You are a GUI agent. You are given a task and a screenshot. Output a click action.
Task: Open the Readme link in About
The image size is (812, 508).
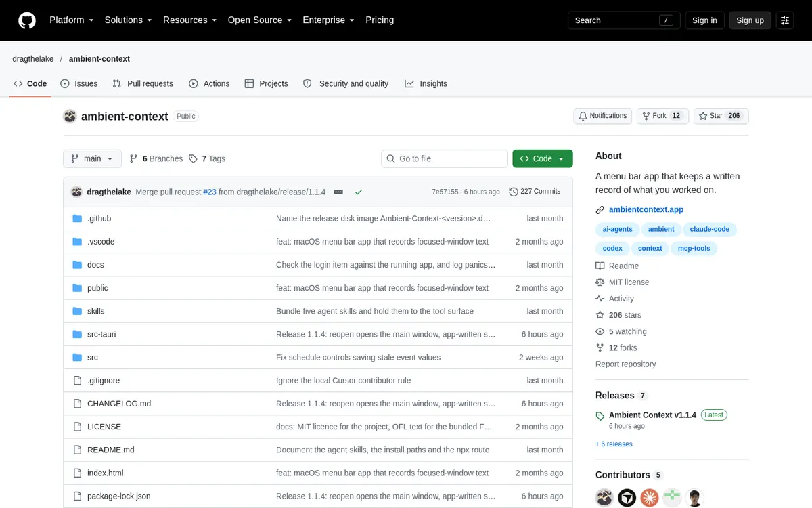[x=617, y=266]
